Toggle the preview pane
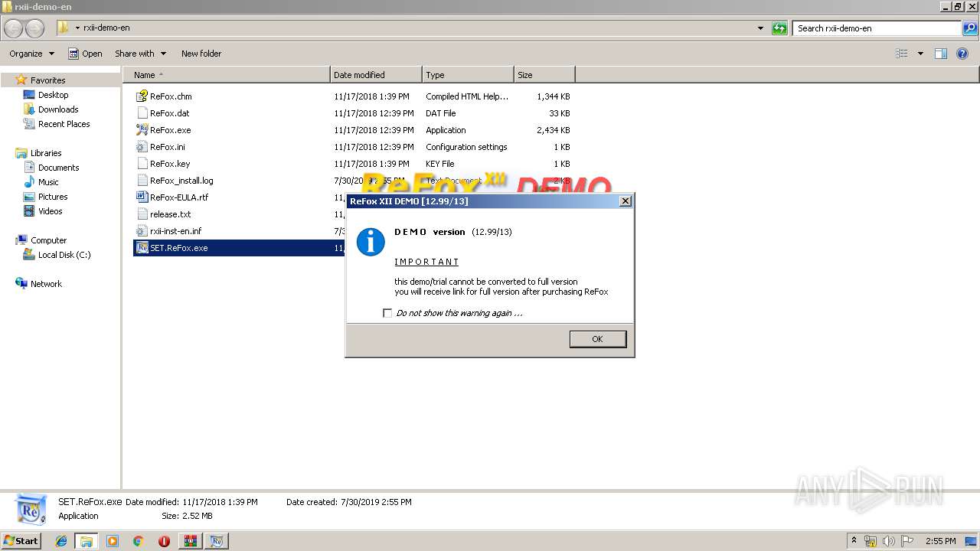The height and width of the screenshot is (551, 980). pyautogui.click(x=941, y=54)
